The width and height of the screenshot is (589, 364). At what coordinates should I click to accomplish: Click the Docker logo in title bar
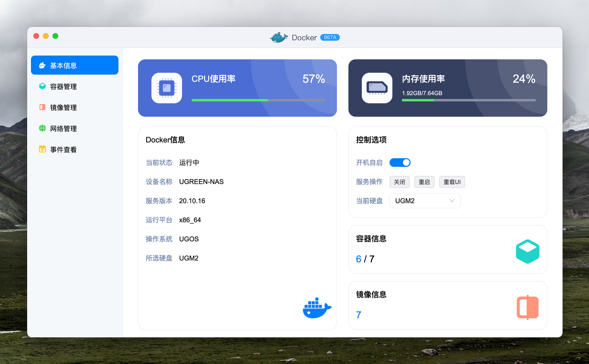(x=279, y=37)
